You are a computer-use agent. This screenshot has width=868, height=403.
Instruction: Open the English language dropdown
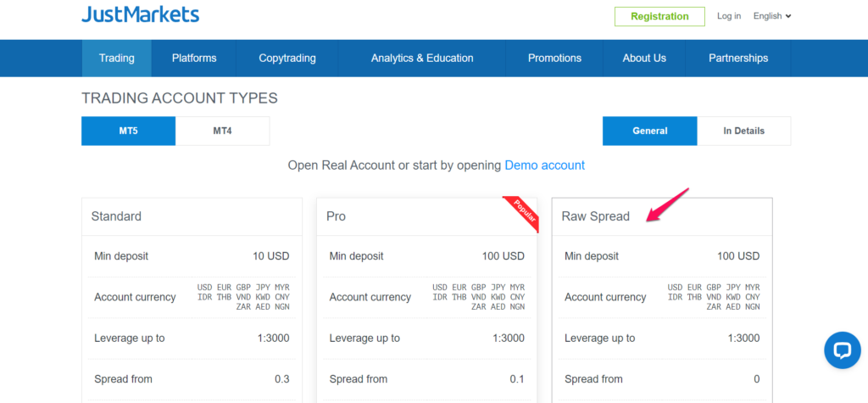[x=772, y=16]
